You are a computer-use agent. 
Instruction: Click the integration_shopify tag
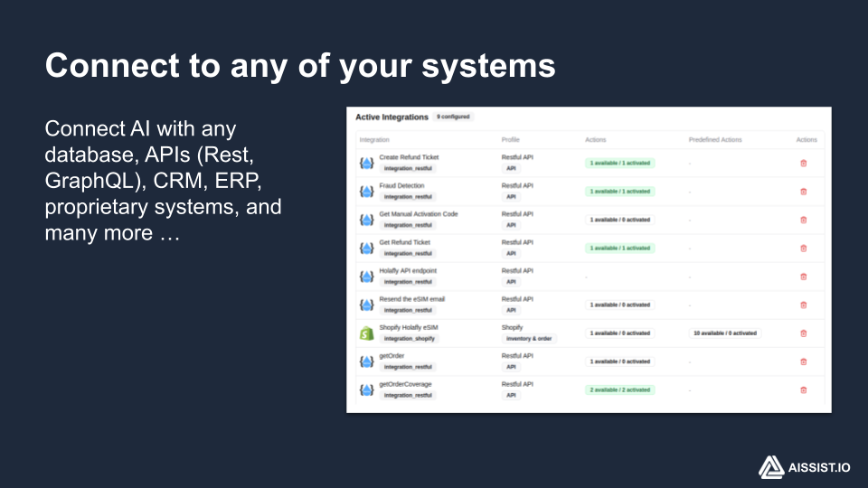(409, 339)
